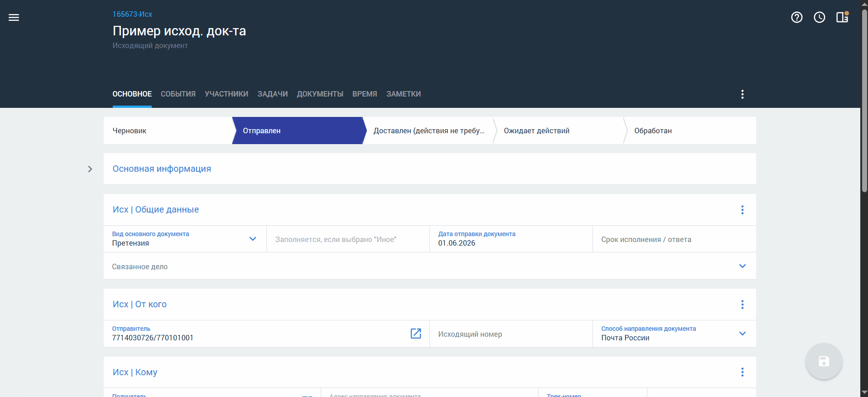Click the Срок исполнения / ответа field
868x397 pixels.
pos(674,239)
